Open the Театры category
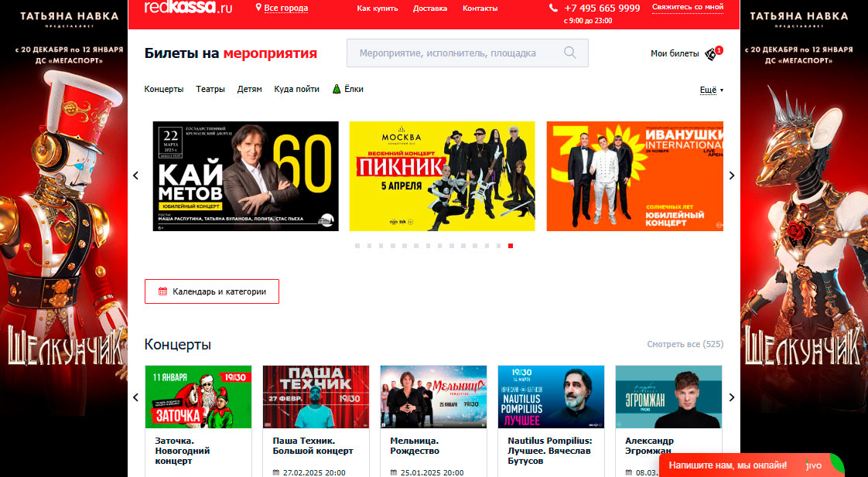This screenshot has width=868, height=477. 210,89
